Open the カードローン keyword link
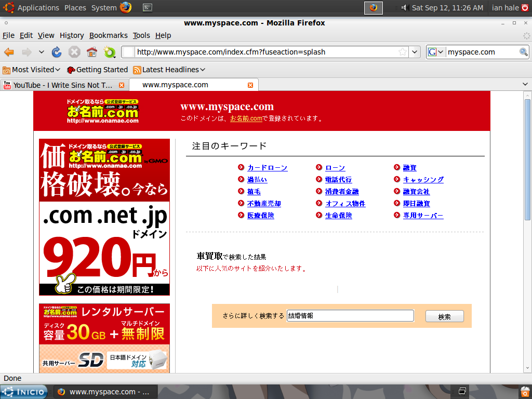This screenshot has width=532, height=399. click(x=268, y=168)
